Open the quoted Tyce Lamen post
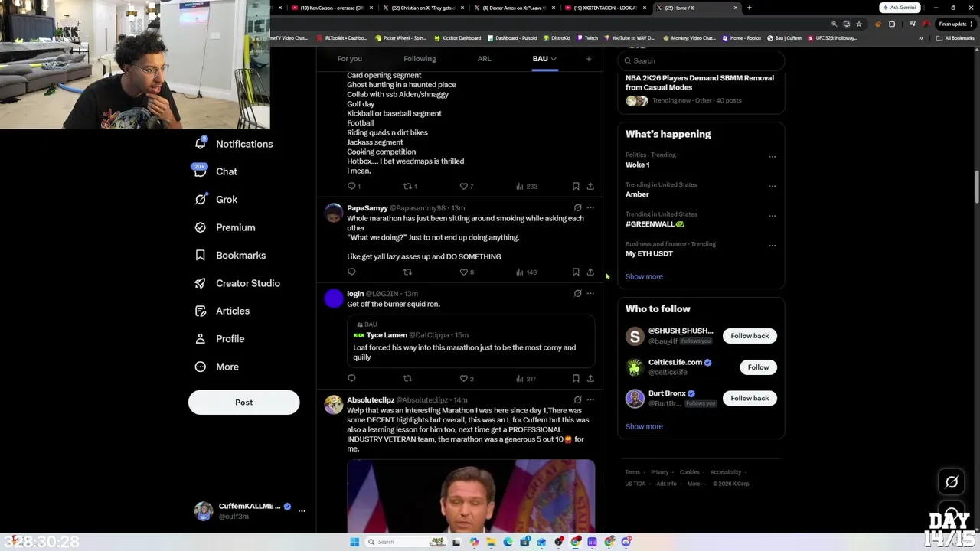 [471, 342]
